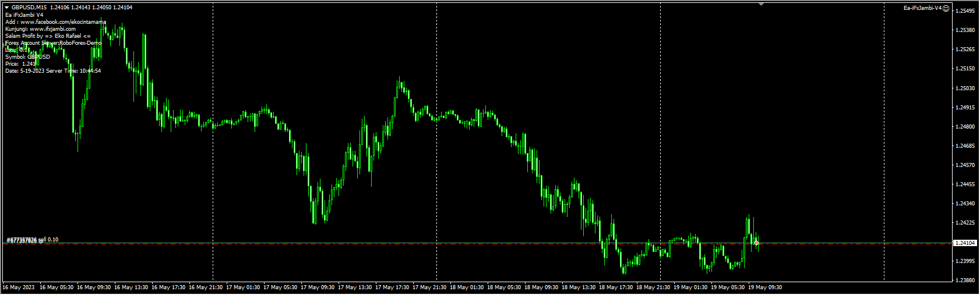The height and width of the screenshot is (295, 980).
Task: Click the '17 May 21:30' time axis label
Action: tap(429, 287)
